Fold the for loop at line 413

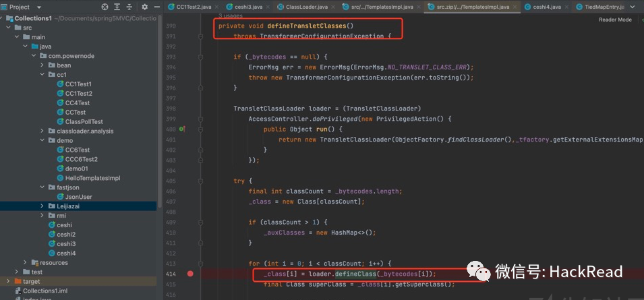pyautogui.click(x=201, y=264)
